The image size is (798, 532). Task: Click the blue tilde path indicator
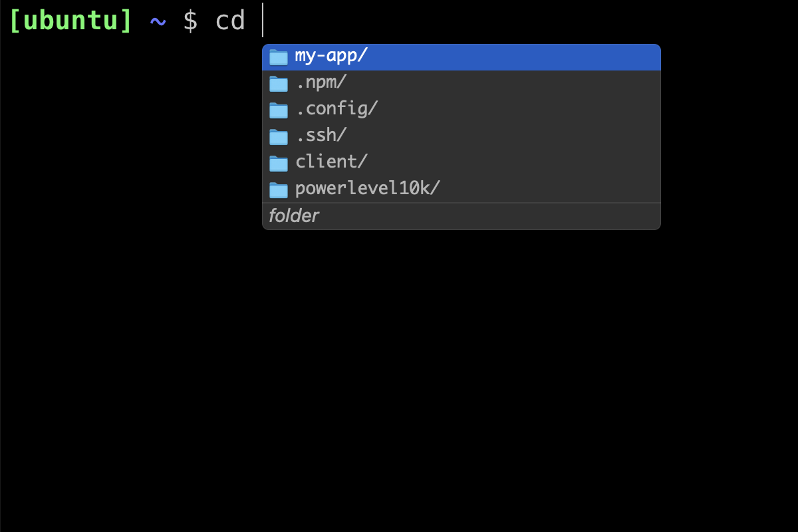158,21
